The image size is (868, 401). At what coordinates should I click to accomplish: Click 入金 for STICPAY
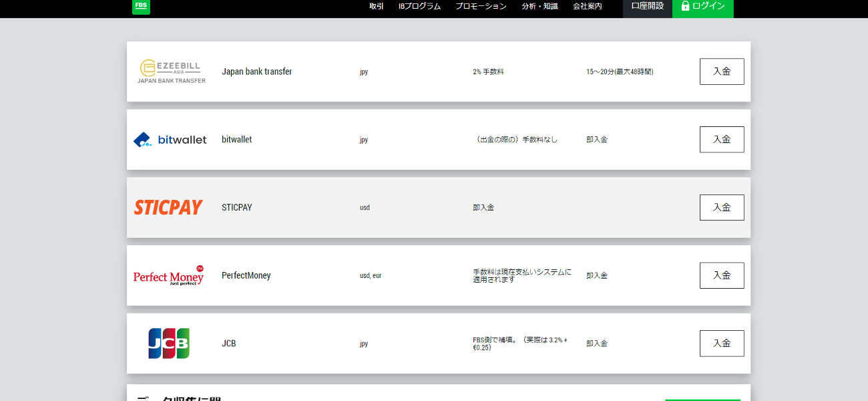tap(722, 207)
